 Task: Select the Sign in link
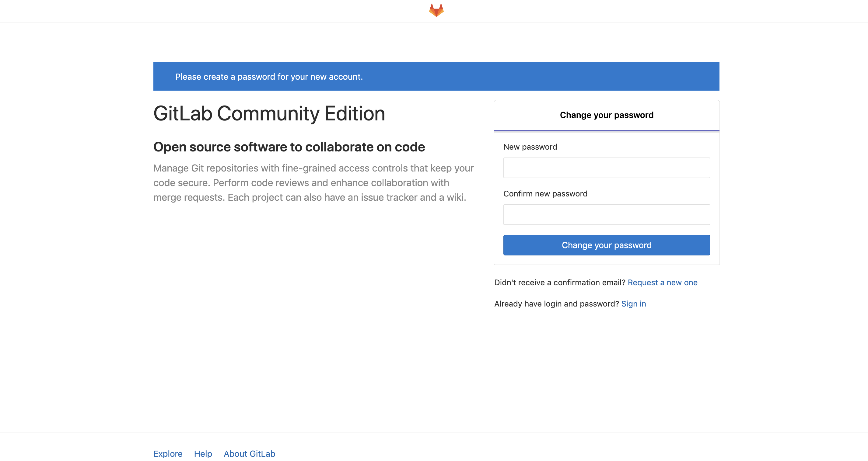pyautogui.click(x=633, y=304)
